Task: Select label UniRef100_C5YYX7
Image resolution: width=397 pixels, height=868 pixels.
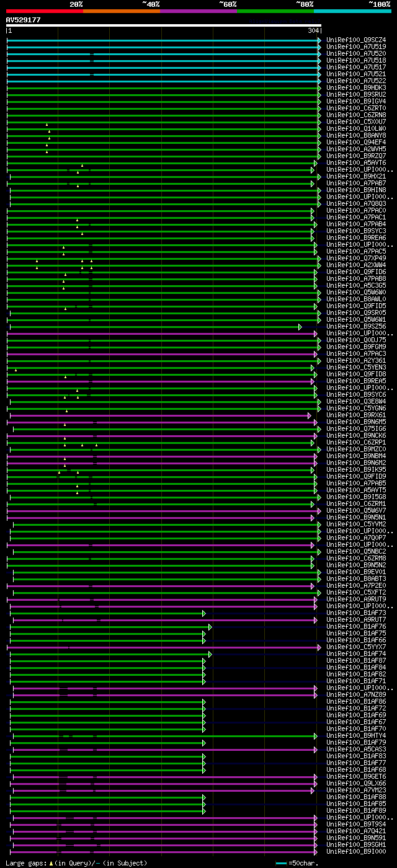Action: coord(356,647)
